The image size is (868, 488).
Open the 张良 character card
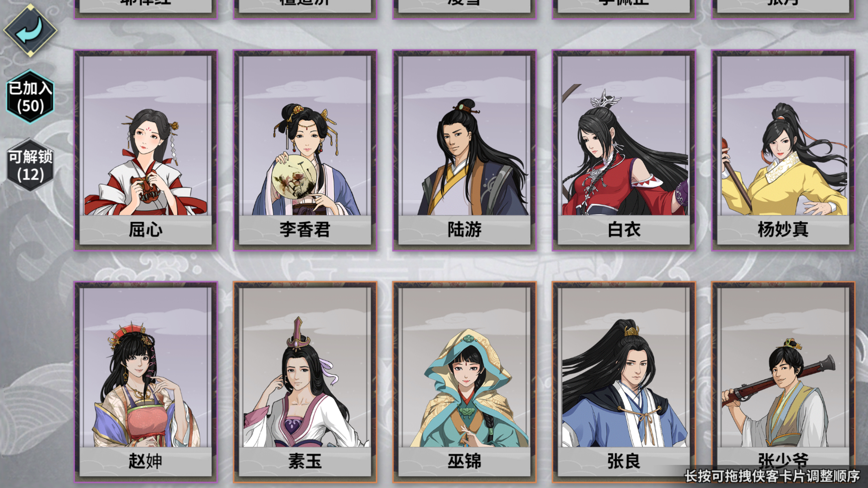click(623, 382)
